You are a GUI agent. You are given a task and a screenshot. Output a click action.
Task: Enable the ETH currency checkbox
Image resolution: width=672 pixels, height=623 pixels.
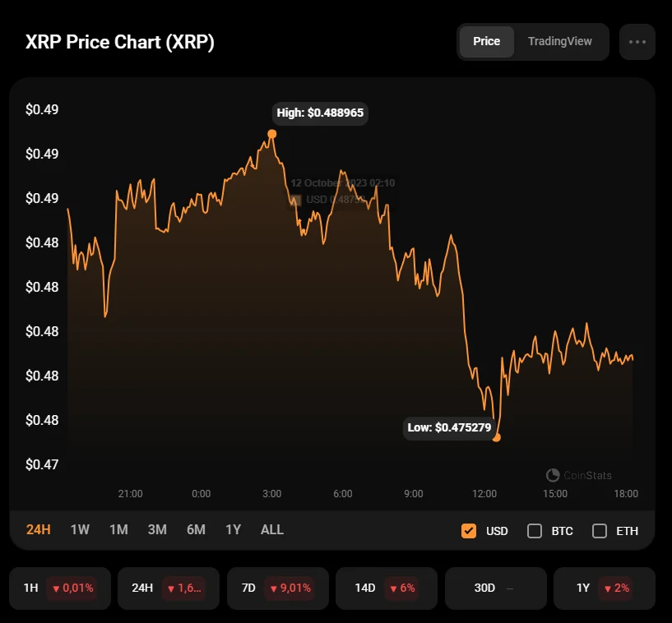tap(600, 530)
